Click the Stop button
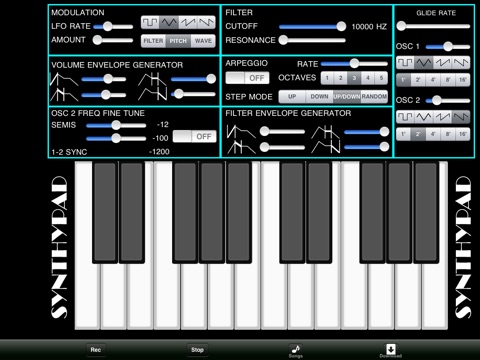Viewport: 480px width, 360px height. [197, 350]
